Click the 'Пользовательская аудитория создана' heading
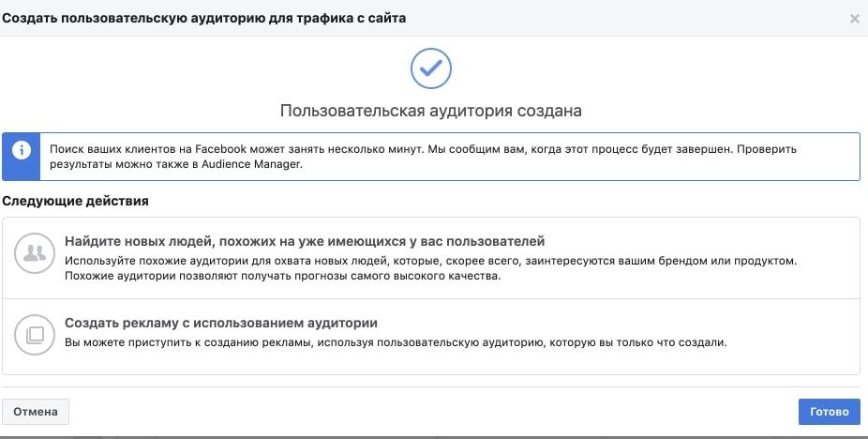Viewport: 868px width, 439px height. tap(430, 111)
